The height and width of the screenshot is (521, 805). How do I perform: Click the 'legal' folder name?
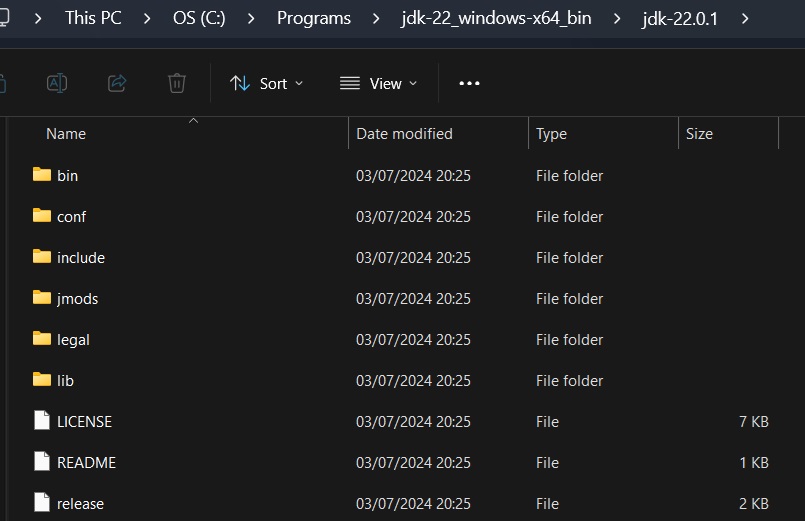pyautogui.click(x=73, y=340)
